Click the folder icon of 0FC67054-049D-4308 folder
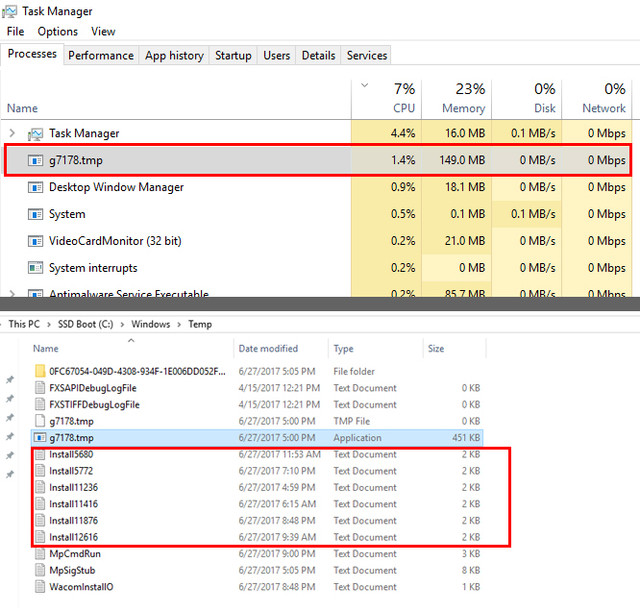Image resolution: width=640 pixels, height=608 pixels. pos(40,371)
